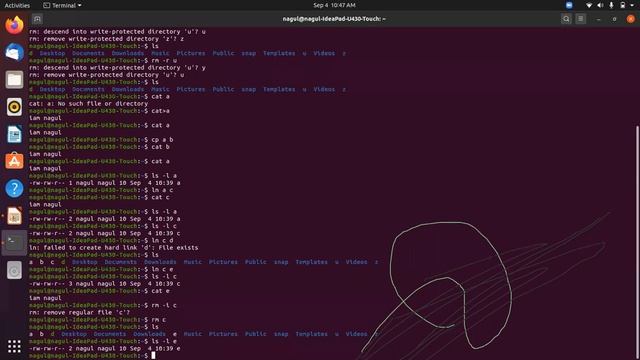
Task: Click the 'ln c e' command line
Action: coord(101,269)
